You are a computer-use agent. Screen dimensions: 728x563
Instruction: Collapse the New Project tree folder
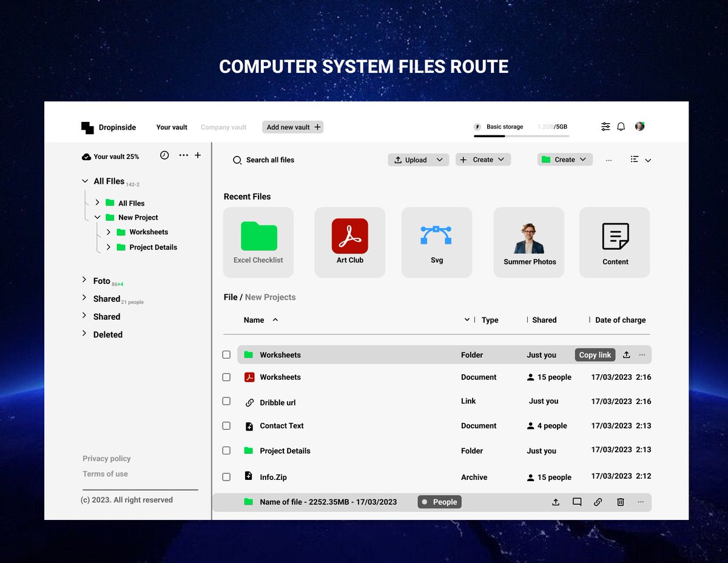click(x=97, y=217)
